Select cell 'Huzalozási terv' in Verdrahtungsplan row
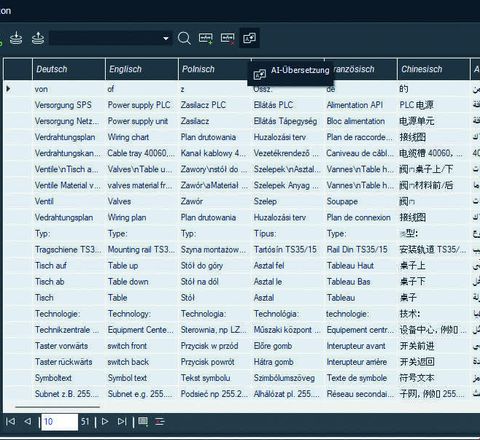This screenshot has height=440, width=480. pyautogui.click(x=288, y=137)
